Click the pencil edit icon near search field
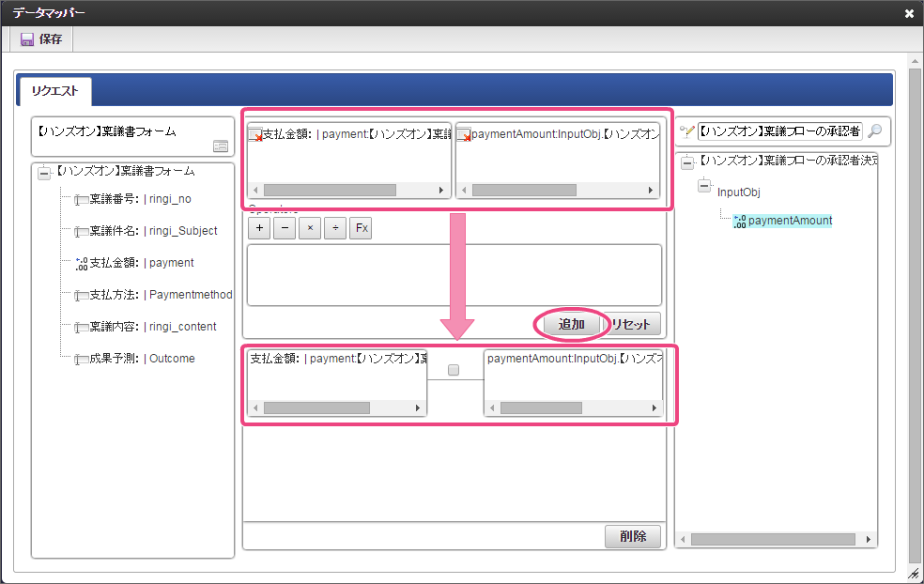 (x=687, y=131)
